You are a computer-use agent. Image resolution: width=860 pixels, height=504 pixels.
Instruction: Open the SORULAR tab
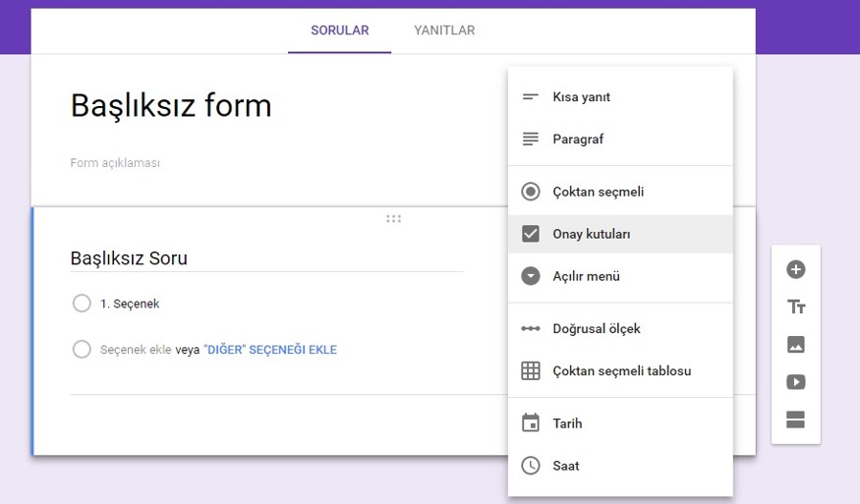[x=339, y=30]
